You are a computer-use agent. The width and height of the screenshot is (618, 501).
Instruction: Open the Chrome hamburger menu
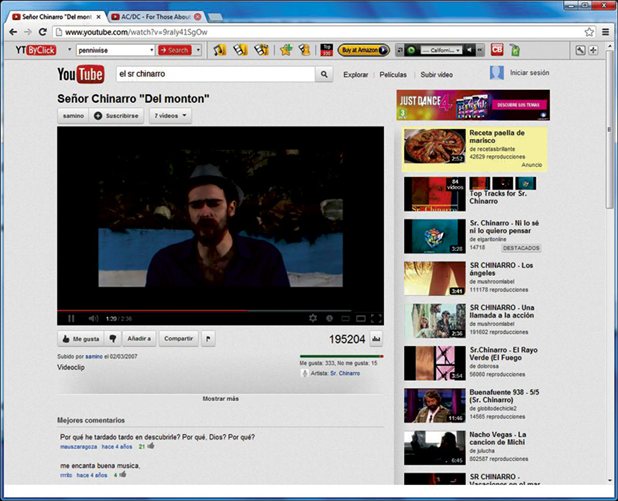(605, 32)
